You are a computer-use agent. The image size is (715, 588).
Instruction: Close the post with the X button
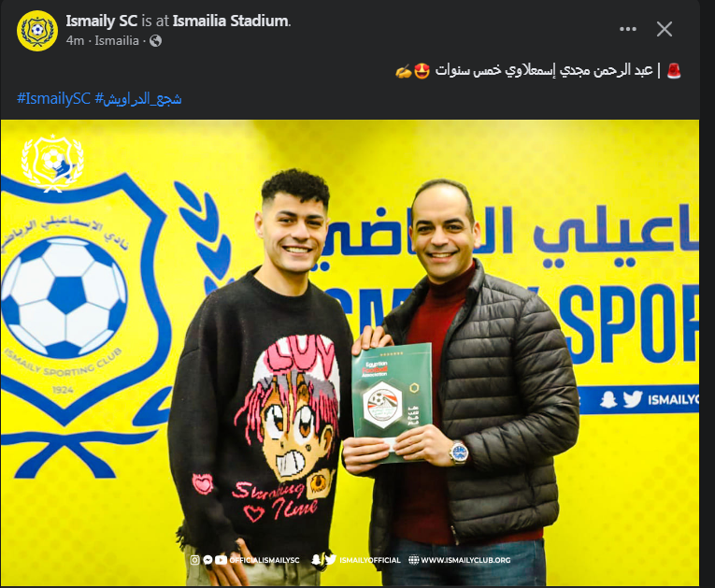pos(665,29)
